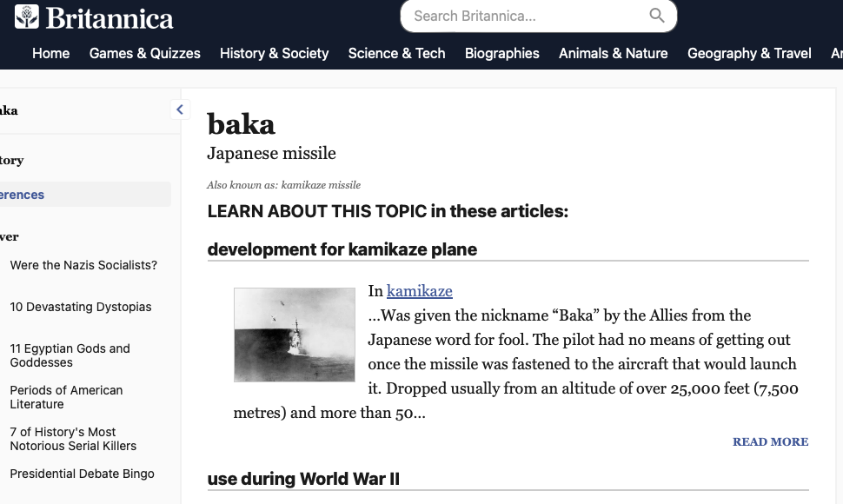This screenshot has height=504, width=843.
Task: Click the search magnifier icon
Action: (657, 16)
